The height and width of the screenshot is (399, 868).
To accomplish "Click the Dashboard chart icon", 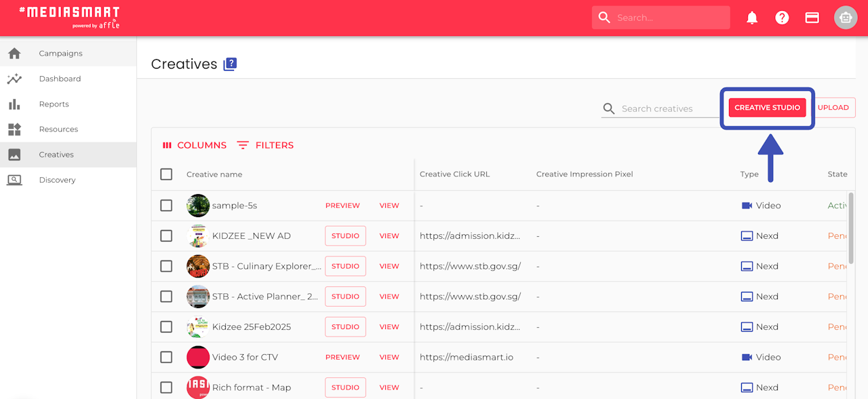I will click(x=14, y=79).
